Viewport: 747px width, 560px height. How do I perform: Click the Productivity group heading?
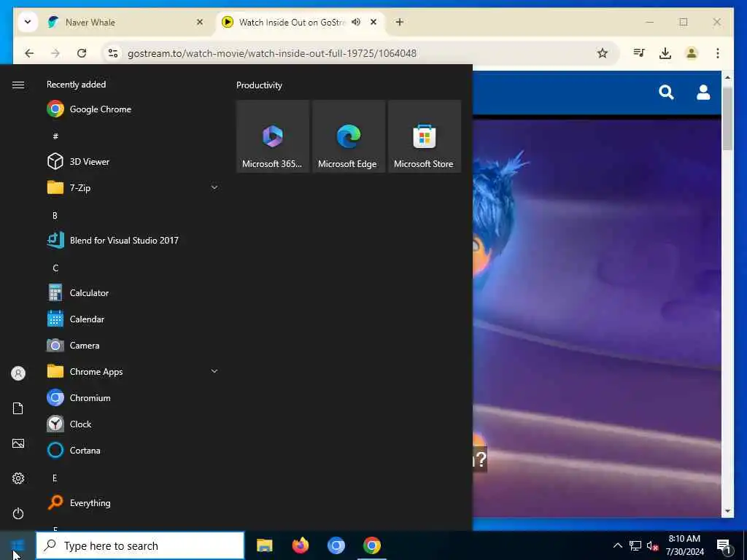(259, 85)
